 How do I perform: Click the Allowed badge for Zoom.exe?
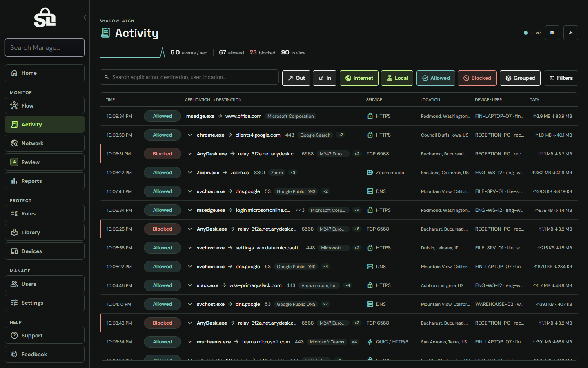[163, 173]
